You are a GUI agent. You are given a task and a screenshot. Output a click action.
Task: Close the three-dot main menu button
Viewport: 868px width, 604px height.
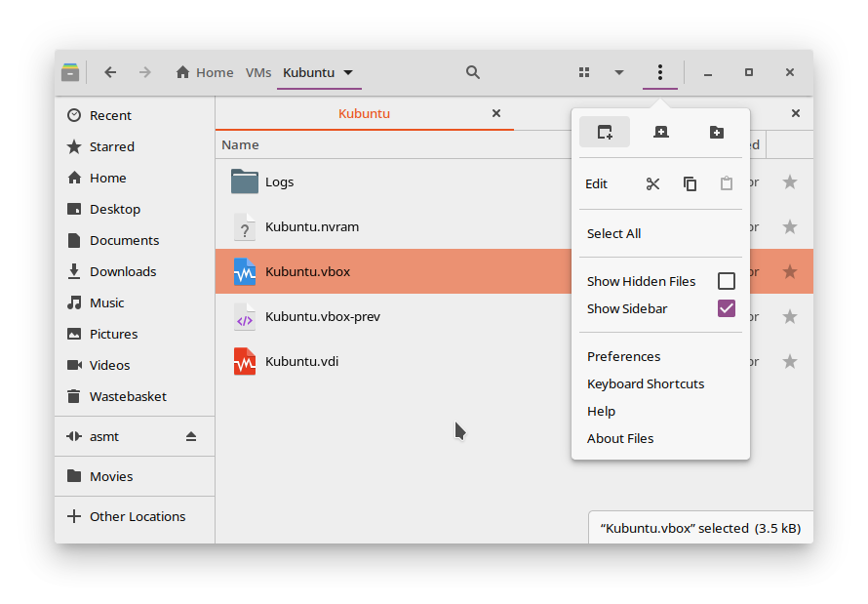pos(660,72)
